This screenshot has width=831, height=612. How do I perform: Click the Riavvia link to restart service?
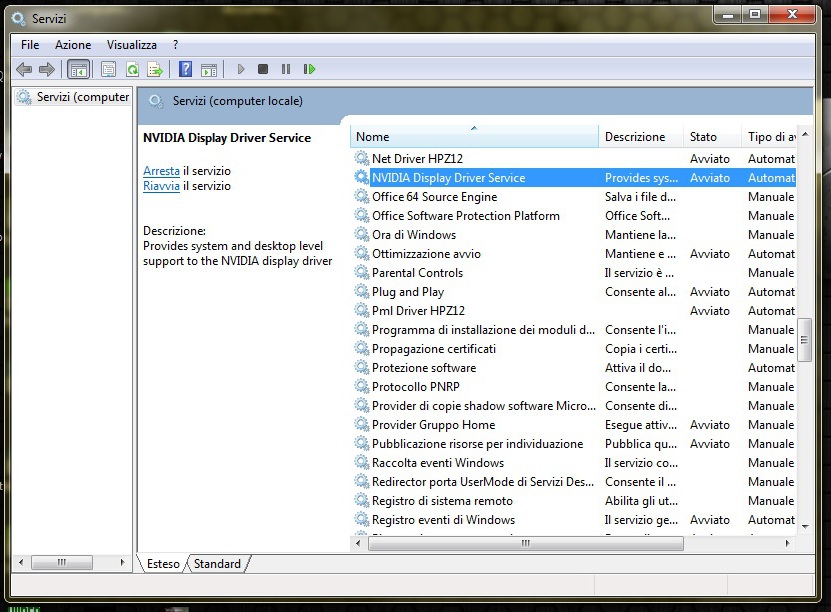pyautogui.click(x=161, y=186)
